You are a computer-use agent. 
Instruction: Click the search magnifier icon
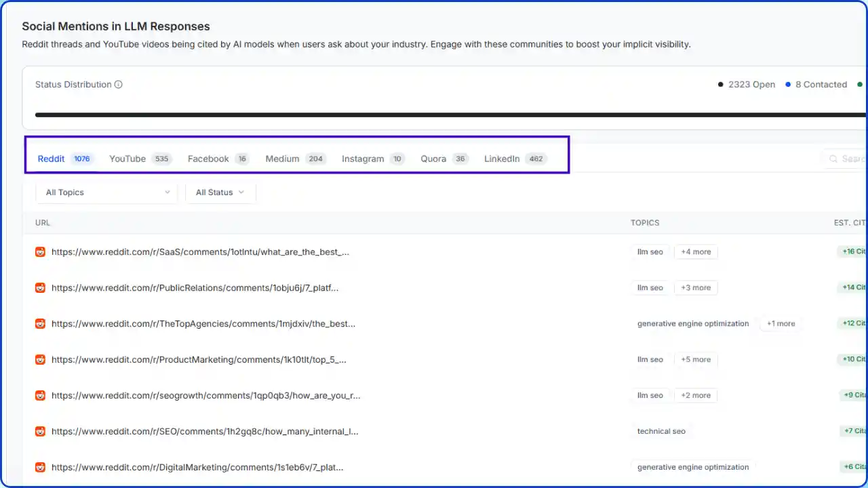[x=833, y=159]
